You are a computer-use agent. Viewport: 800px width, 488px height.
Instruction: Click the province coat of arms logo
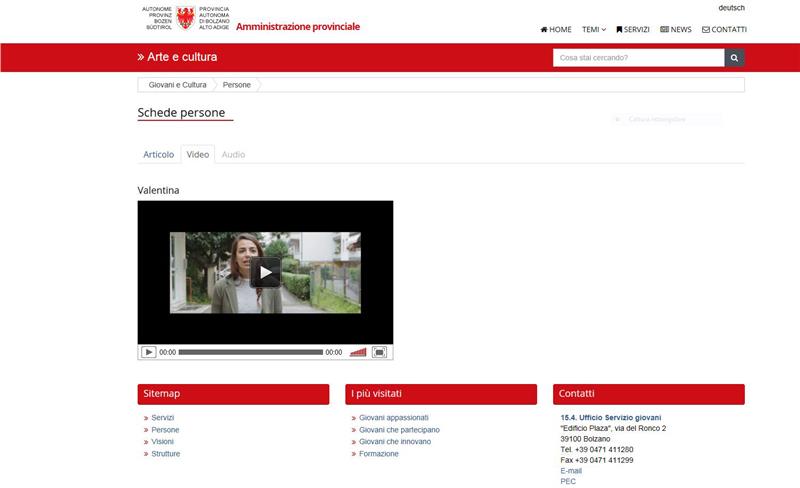pos(185,17)
